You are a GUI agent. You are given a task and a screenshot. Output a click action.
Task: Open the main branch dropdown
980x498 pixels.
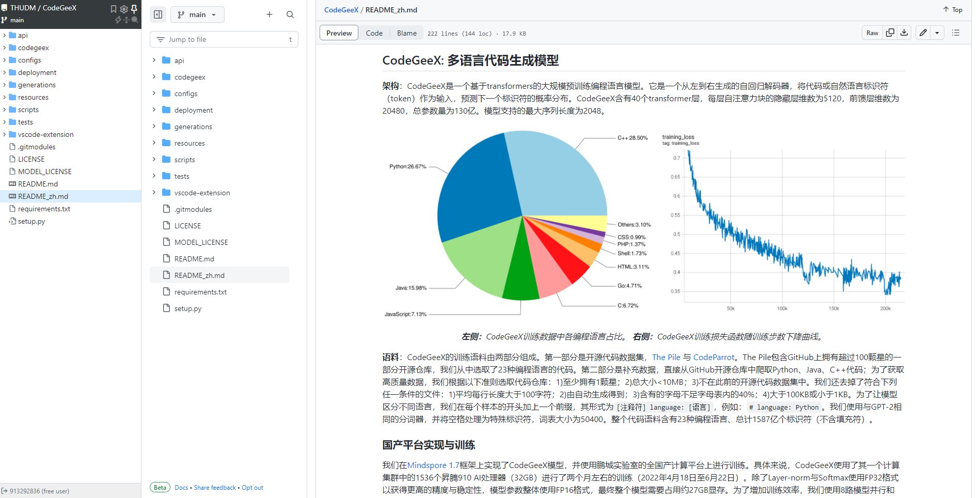coord(197,14)
